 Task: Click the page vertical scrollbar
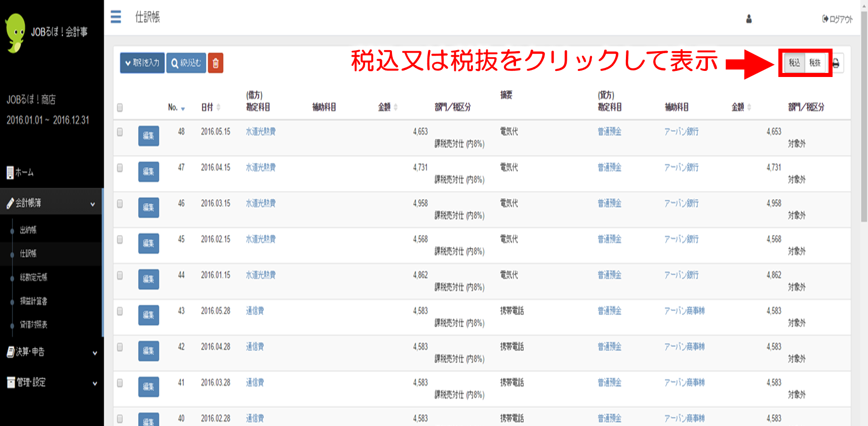pyautogui.click(x=864, y=117)
